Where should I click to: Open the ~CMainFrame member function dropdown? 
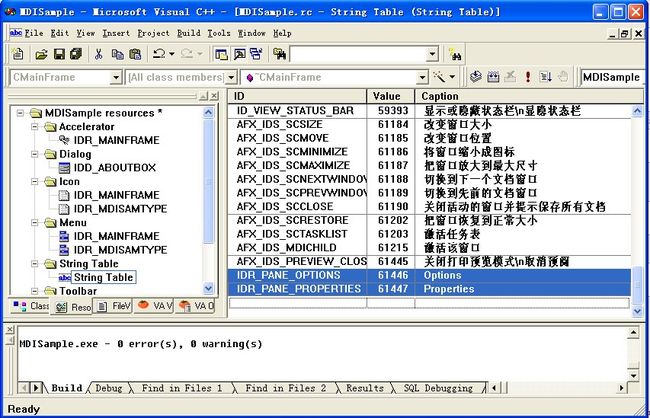tap(422, 77)
